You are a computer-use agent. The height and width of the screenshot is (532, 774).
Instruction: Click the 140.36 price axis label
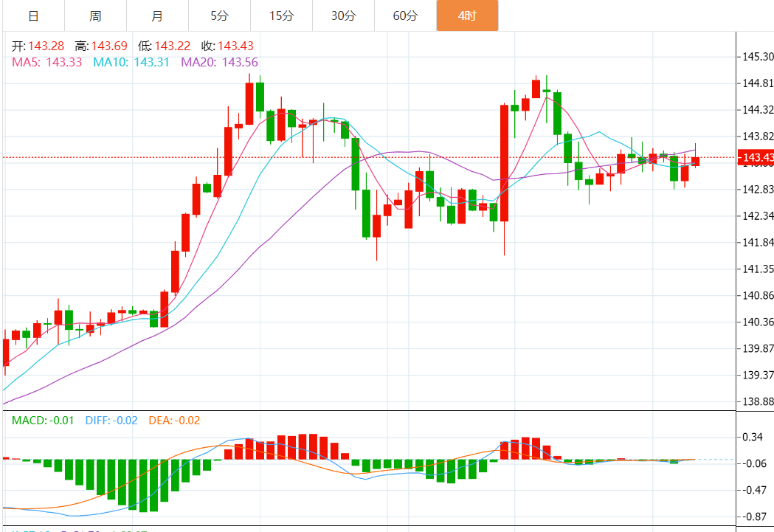tap(758, 322)
